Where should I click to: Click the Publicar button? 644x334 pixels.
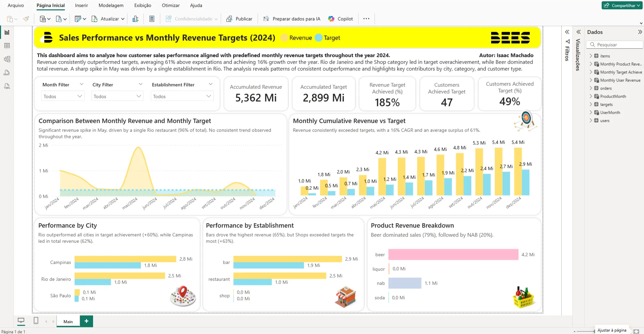click(239, 18)
